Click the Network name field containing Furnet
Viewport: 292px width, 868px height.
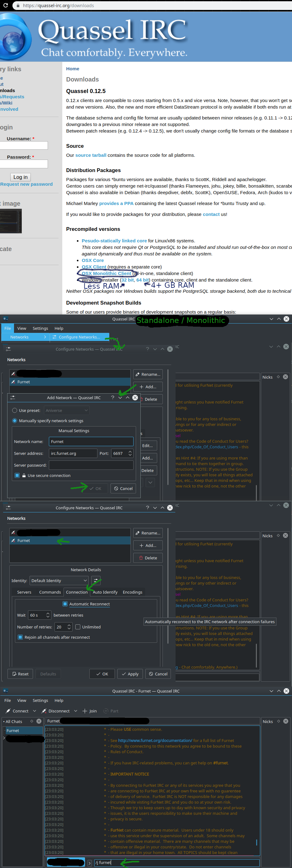[91, 441]
